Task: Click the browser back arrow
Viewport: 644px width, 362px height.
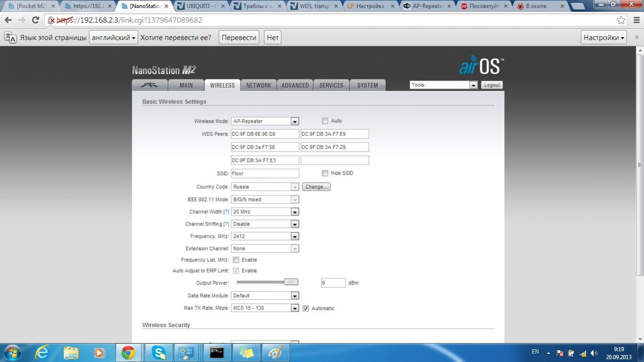Action: pos(8,20)
